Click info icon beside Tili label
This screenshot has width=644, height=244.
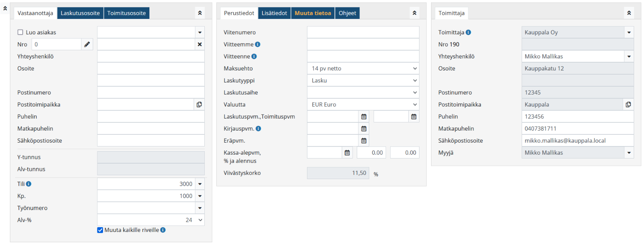pyautogui.click(x=29, y=184)
